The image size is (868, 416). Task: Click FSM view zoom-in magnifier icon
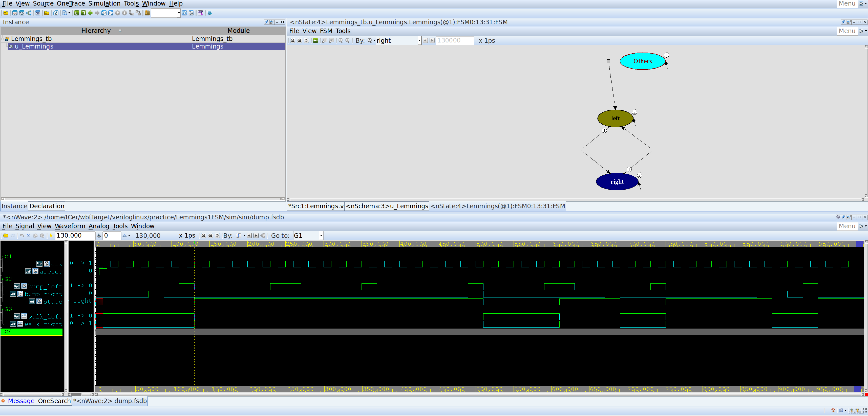(300, 41)
